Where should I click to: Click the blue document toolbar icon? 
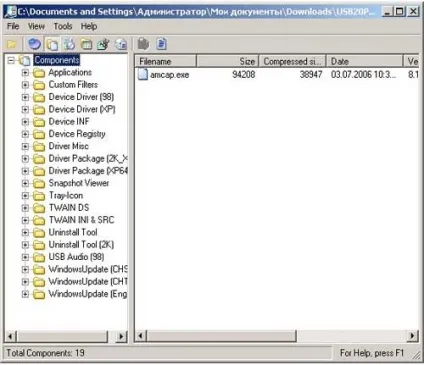[x=162, y=44]
